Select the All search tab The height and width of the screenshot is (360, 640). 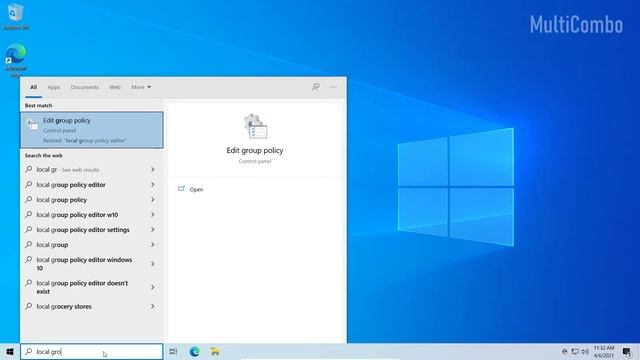33,87
